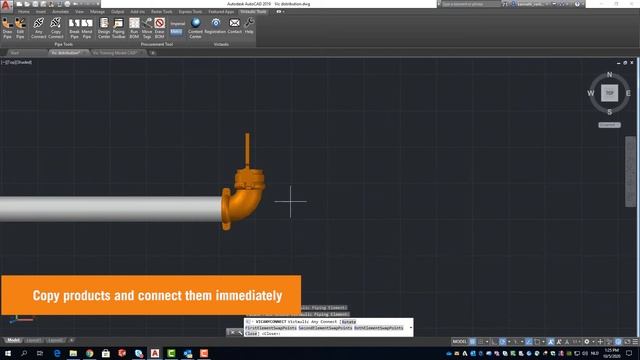Switch to the Start drawing tab

tap(15, 53)
